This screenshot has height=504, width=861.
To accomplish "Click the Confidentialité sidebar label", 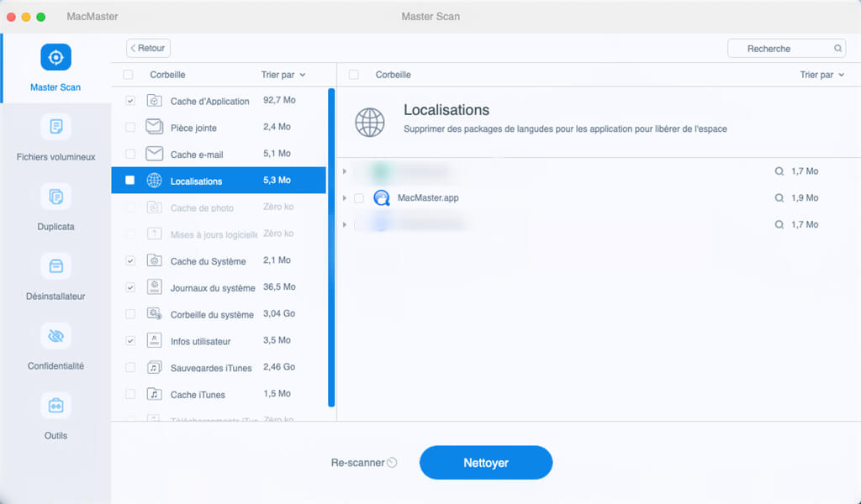I will (55, 365).
